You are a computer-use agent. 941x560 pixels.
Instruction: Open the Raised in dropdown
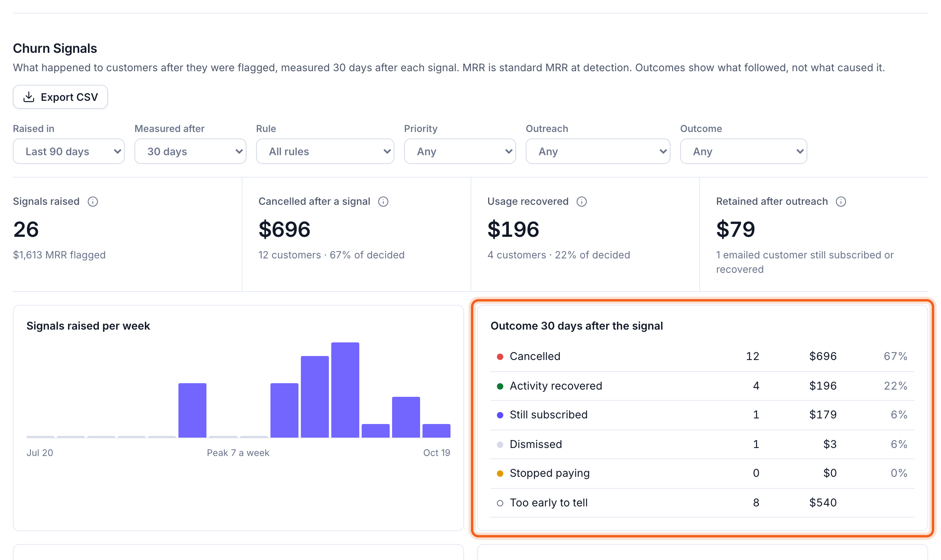click(x=69, y=151)
